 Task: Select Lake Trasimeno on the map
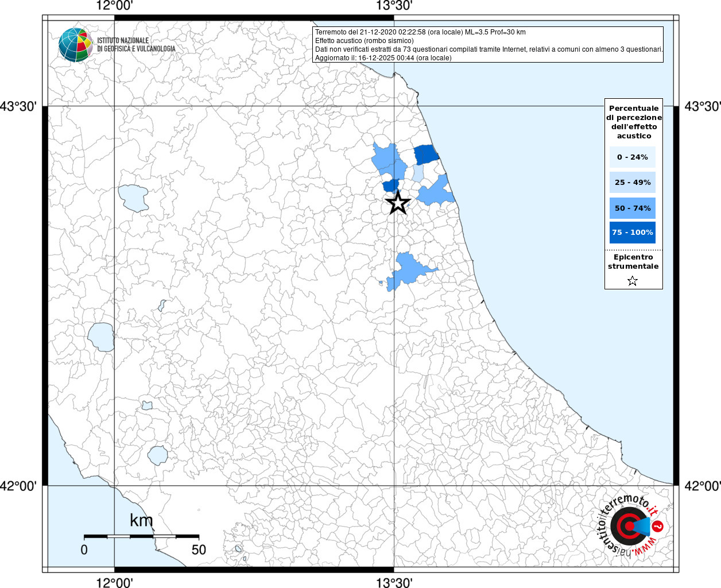133,198
